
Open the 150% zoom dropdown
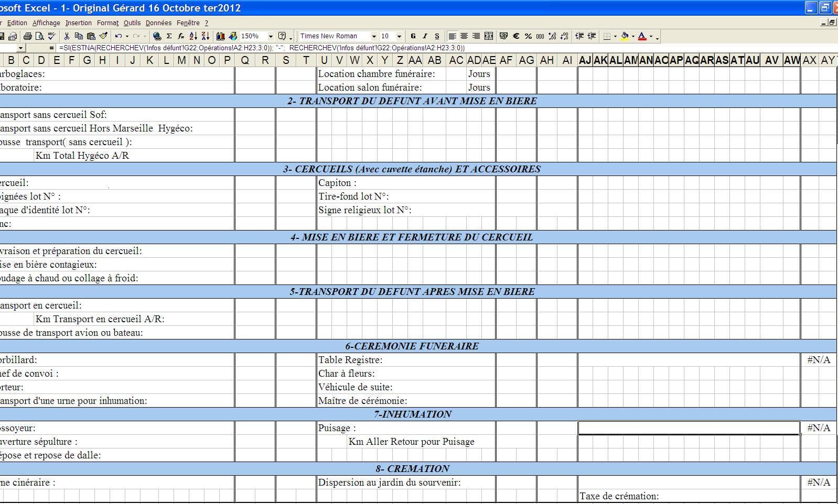pos(271,36)
